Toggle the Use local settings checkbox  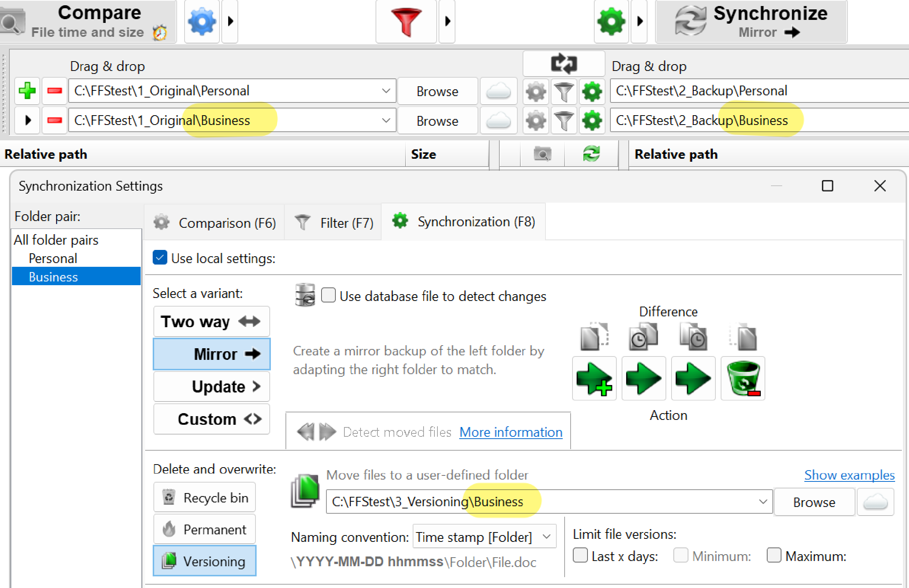160,257
